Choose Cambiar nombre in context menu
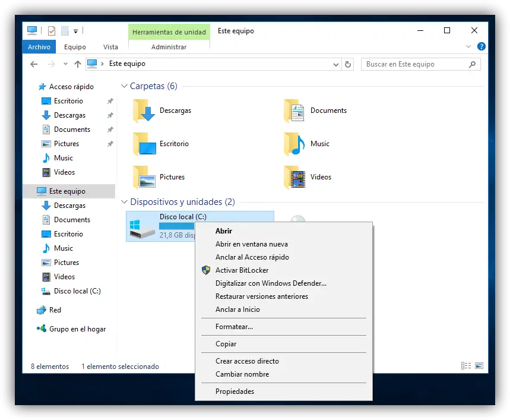The width and height of the screenshot is (510, 420). coord(242,374)
